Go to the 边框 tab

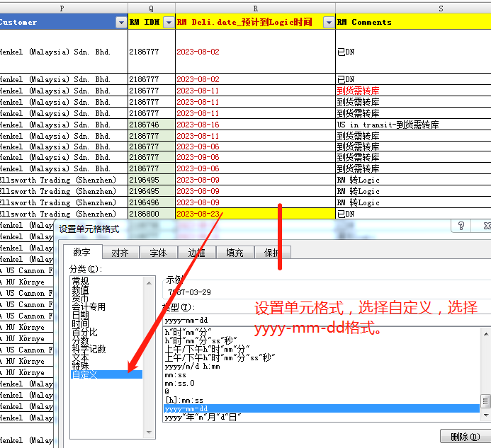click(196, 253)
